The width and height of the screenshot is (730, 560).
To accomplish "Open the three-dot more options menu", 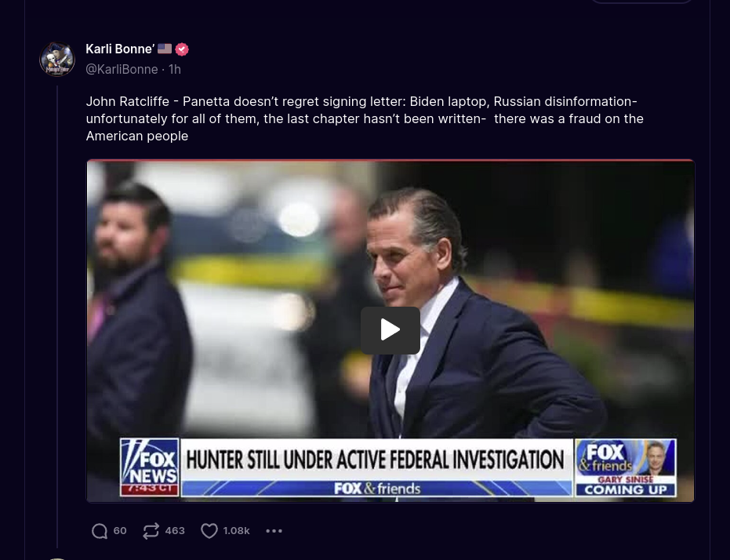I will coord(274,531).
